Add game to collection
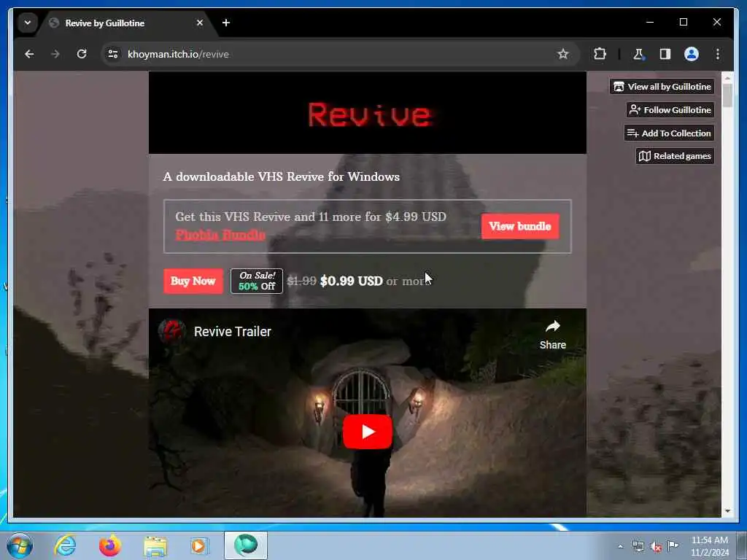The width and height of the screenshot is (747, 560). tap(669, 133)
